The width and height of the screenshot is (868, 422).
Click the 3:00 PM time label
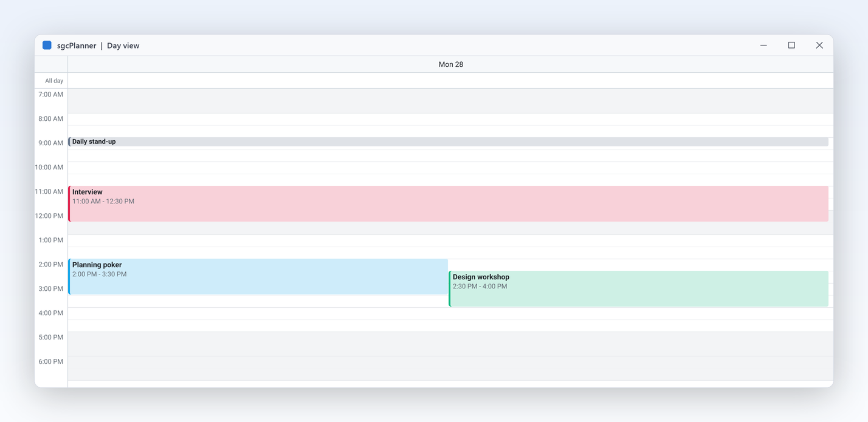51,289
